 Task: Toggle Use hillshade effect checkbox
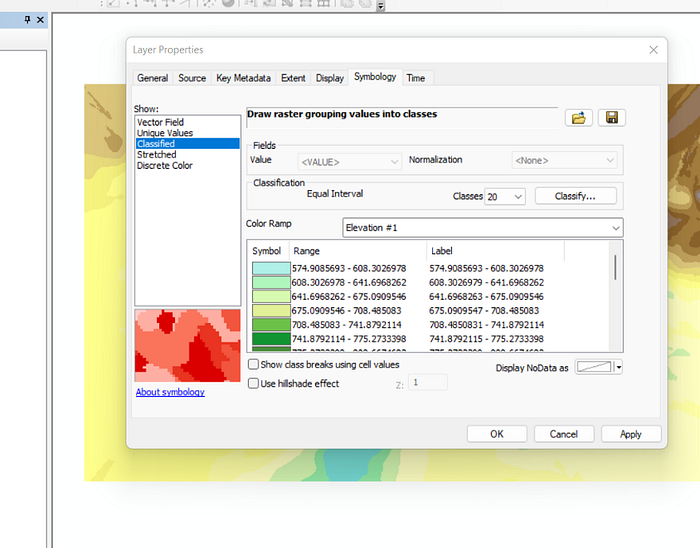coord(253,383)
